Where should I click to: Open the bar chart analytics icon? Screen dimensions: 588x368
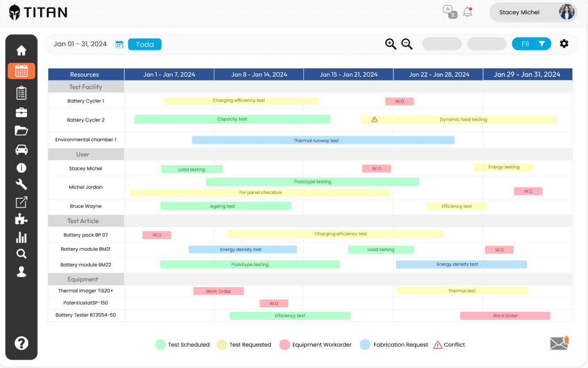coord(21,237)
